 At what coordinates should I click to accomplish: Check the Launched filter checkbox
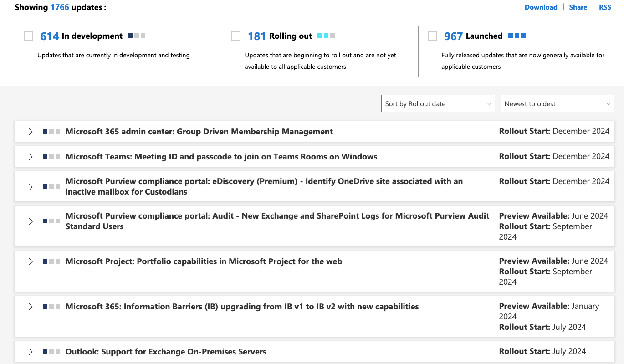[432, 36]
